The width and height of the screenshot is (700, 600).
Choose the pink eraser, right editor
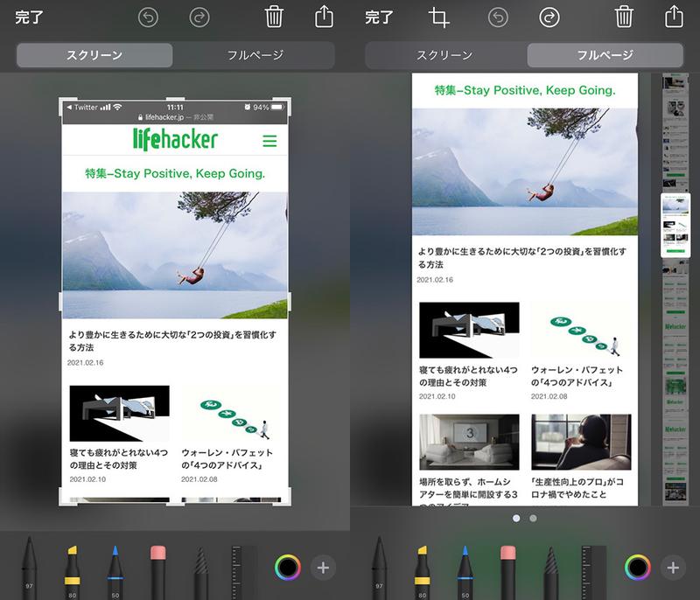coord(508,571)
